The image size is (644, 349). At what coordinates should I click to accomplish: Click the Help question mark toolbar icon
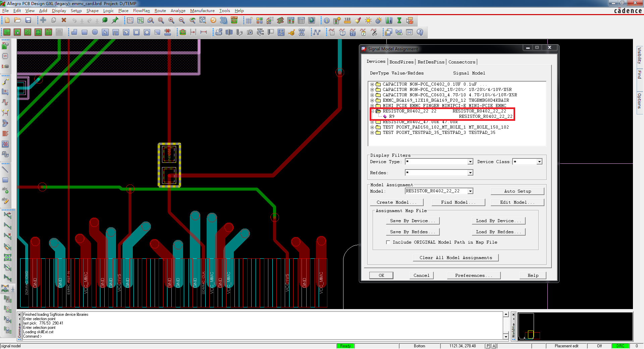point(420,32)
